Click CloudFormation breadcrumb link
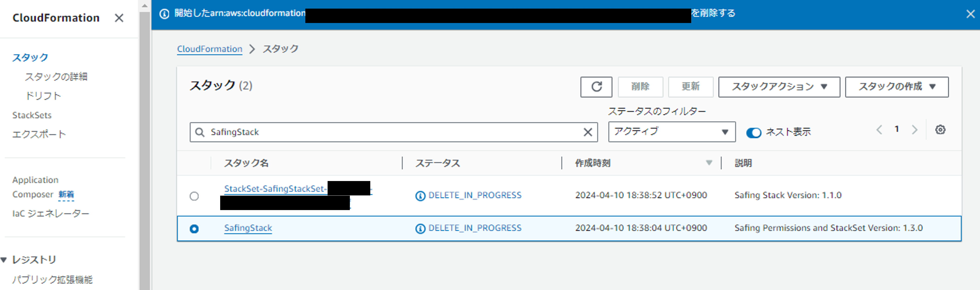 tap(210, 49)
